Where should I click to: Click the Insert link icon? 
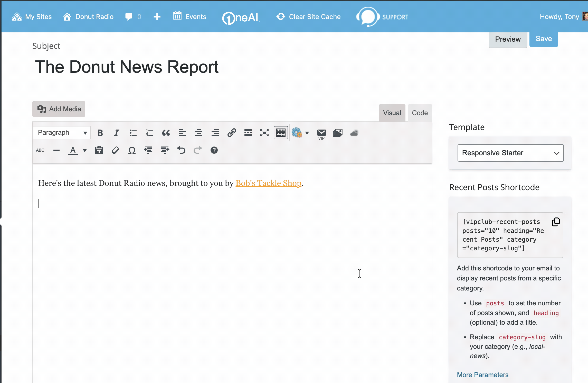pyautogui.click(x=232, y=133)
